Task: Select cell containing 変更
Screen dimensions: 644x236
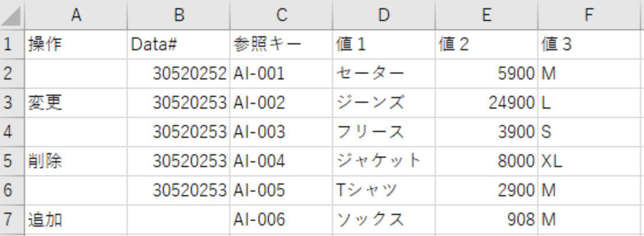Action: (x=76, y=103)
